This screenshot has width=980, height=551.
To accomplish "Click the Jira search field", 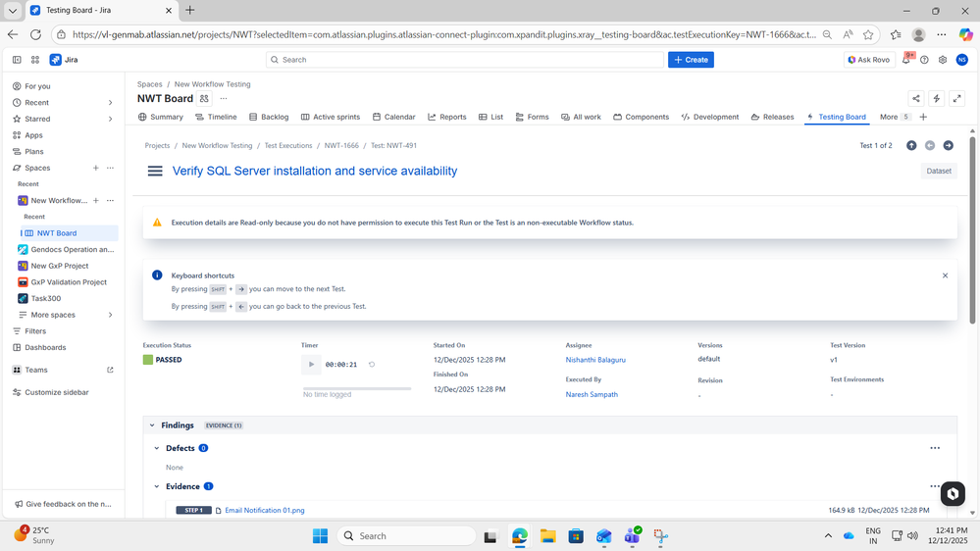I will 464,60.
